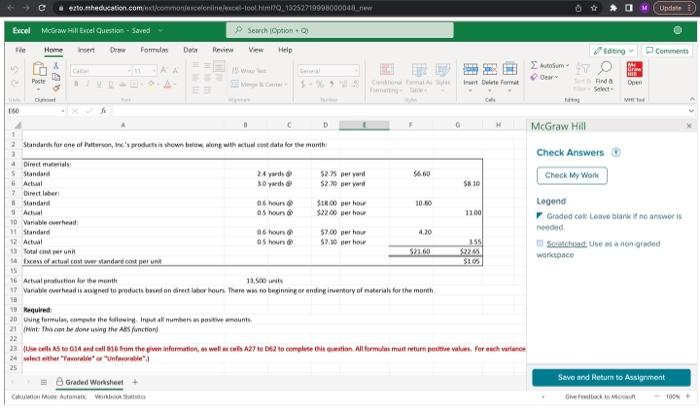Open the file name dropdown beside Saved
Screen dimensions: 700x415
(x=160, y=30)
